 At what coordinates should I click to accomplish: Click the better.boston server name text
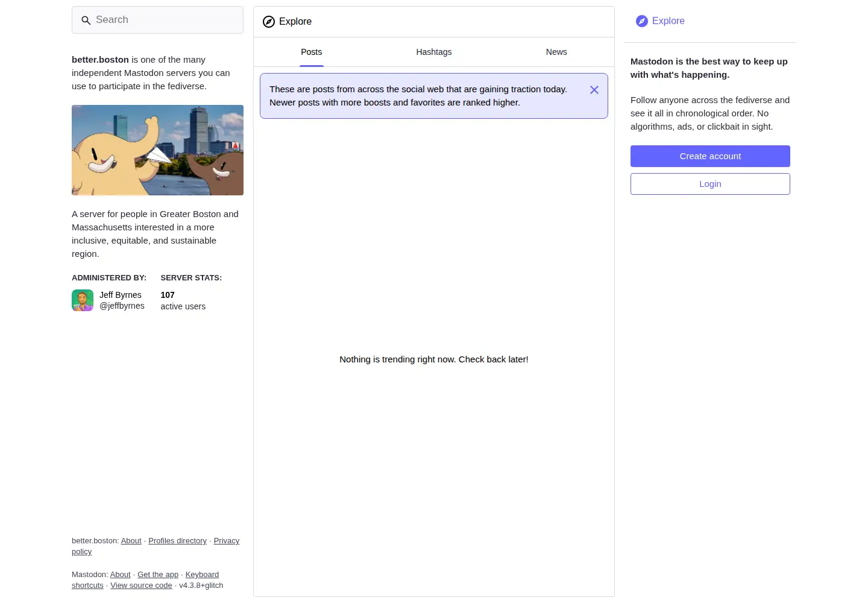pos(100,60)
